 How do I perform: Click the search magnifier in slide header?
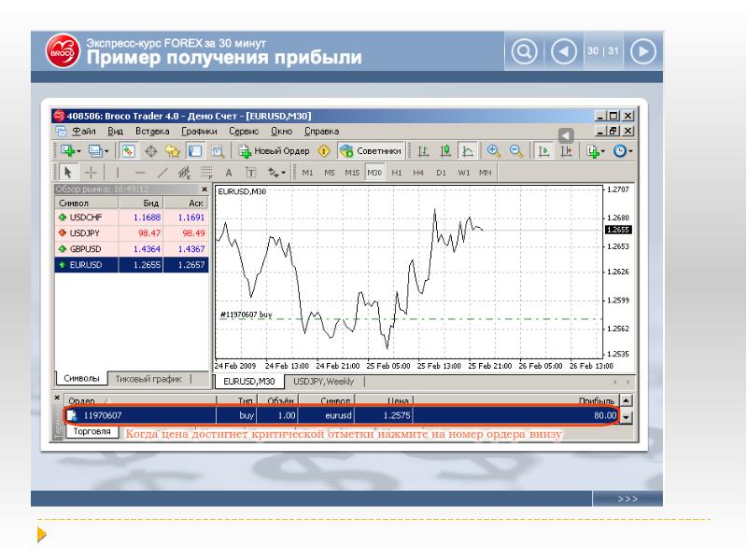pyautogui.click(x=524, y=51)
